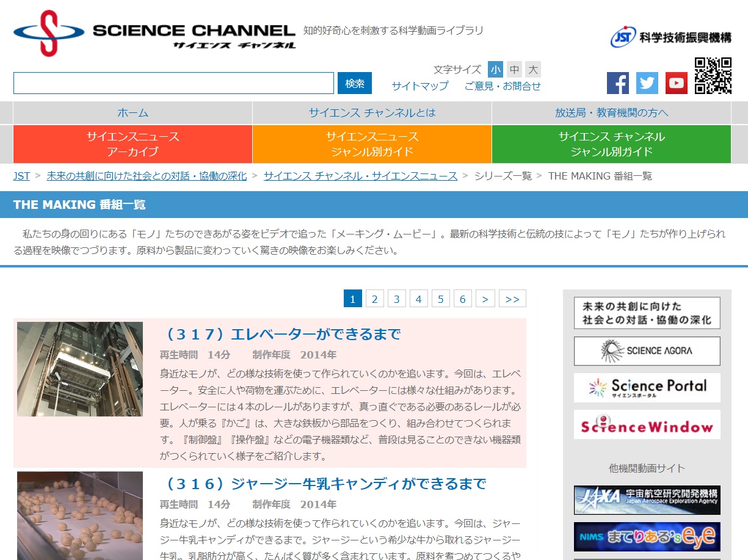The height and width of the screenshot is (560, 748).
Task: Open サイエンス チャンネルとは menu item
Action: coord(372,113)
